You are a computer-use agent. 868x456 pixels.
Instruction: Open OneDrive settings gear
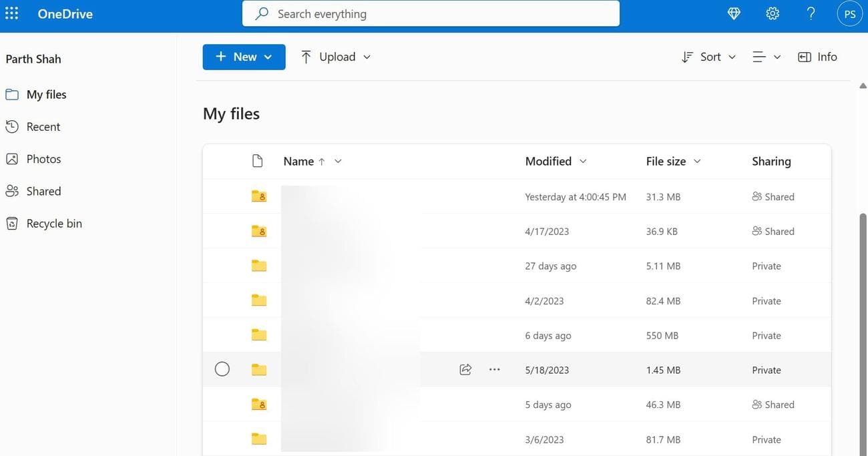[x=772, y=13]
